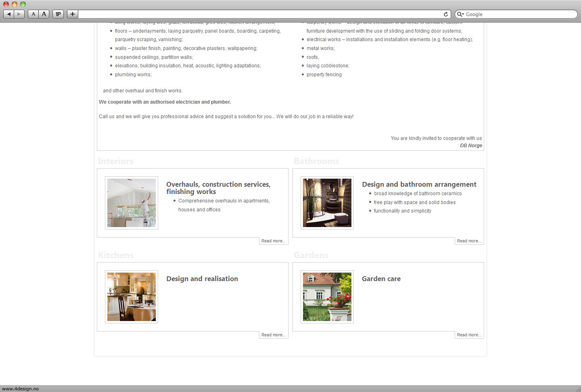Image resolution: width=581 pixels, height=392 pixels.
Task: Open the search engine magnifier dropdown
Action: pos(460,14)
